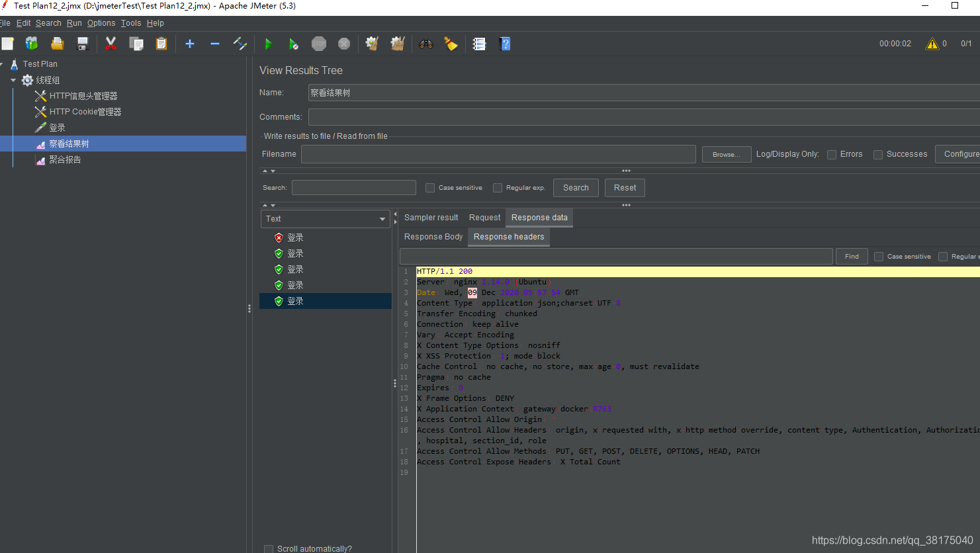Click the yellow warning triangle log icon
The height and width of the screenshot is (553, 980).
pyautogui.click(x=932, y=44)
